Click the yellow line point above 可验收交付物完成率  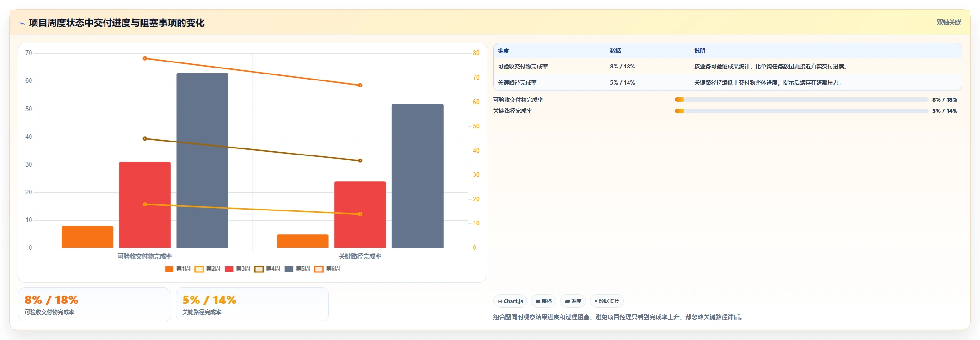pyautogui.click(x=145, y=204)
